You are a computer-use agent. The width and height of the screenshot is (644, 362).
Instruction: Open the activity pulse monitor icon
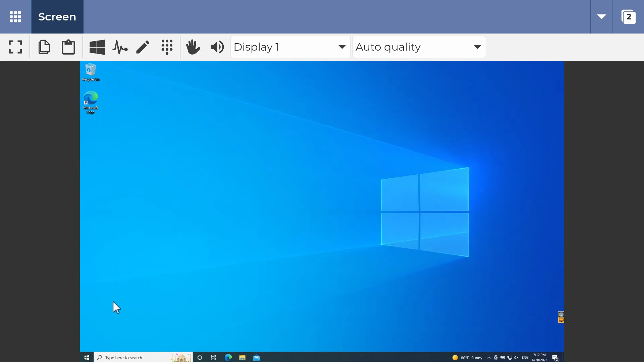point(120,47)
